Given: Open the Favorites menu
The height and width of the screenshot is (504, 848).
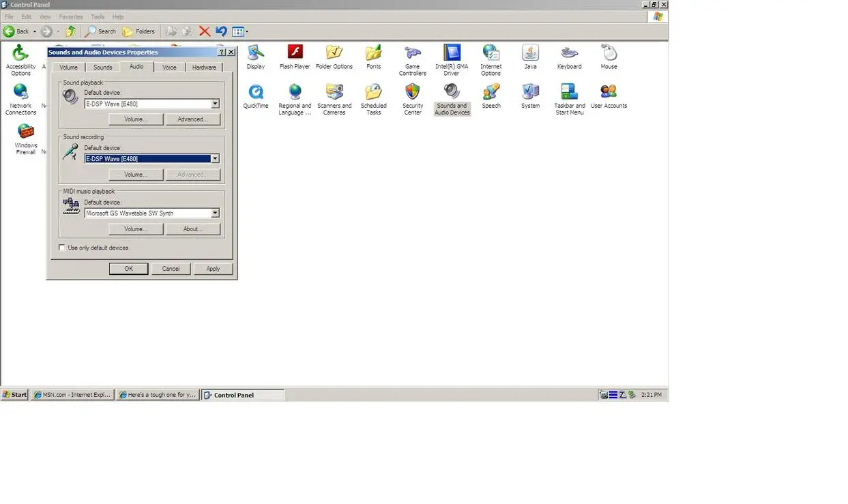Looking at the screenshot, I should [x=71, y=16].
